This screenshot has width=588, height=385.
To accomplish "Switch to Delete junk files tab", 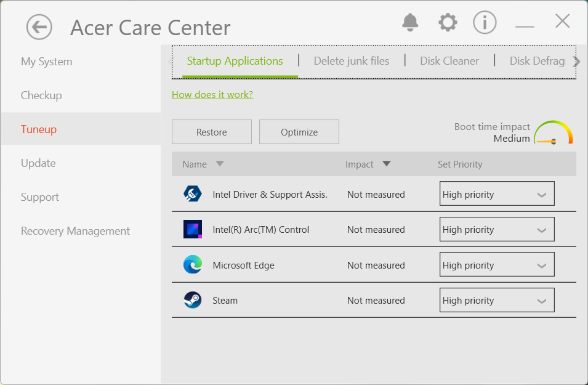I will [x=352, y=61].
